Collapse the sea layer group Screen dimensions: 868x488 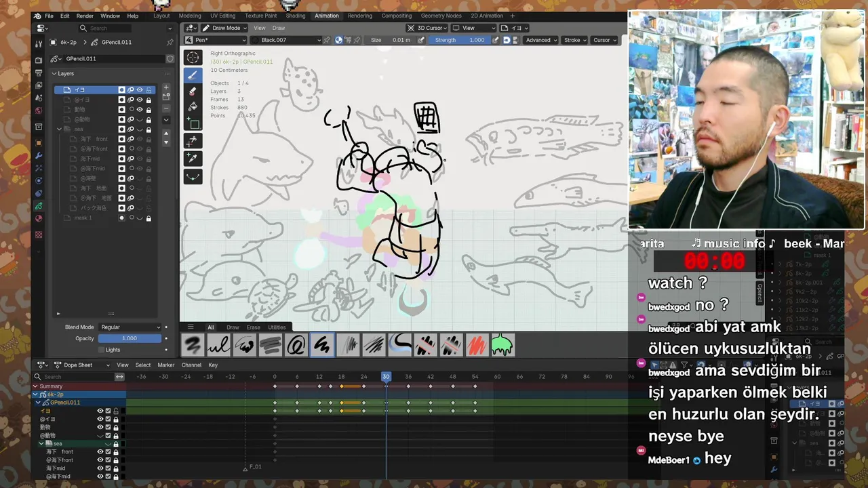click(x=59, y=129)
